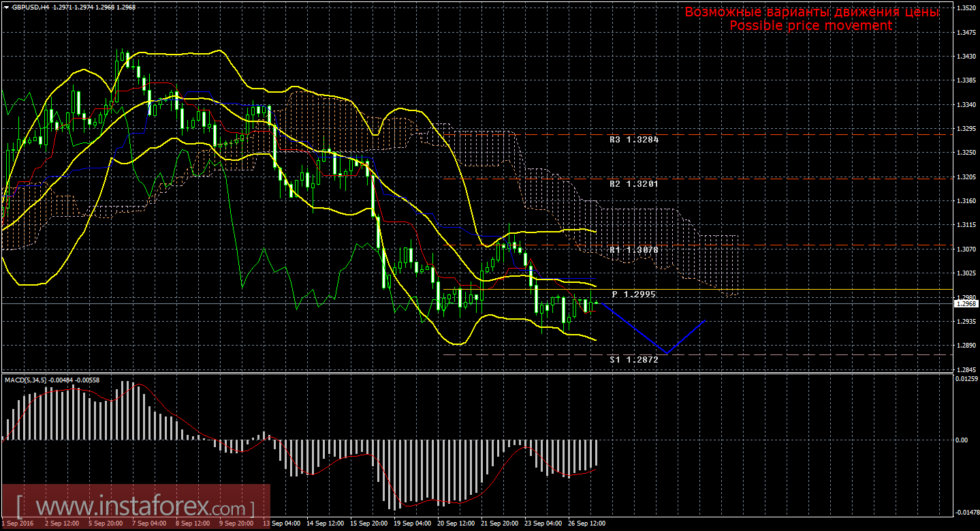Click the 1.3520 label on price scale
The height and width of the screenshot is (531, 980).
(x=965, y=8)
